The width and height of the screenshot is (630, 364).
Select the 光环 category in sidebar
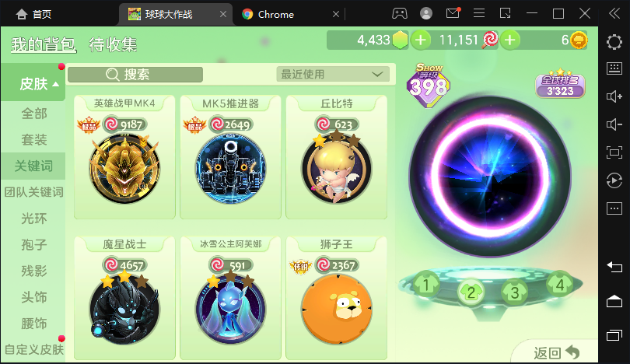[33, 218]
